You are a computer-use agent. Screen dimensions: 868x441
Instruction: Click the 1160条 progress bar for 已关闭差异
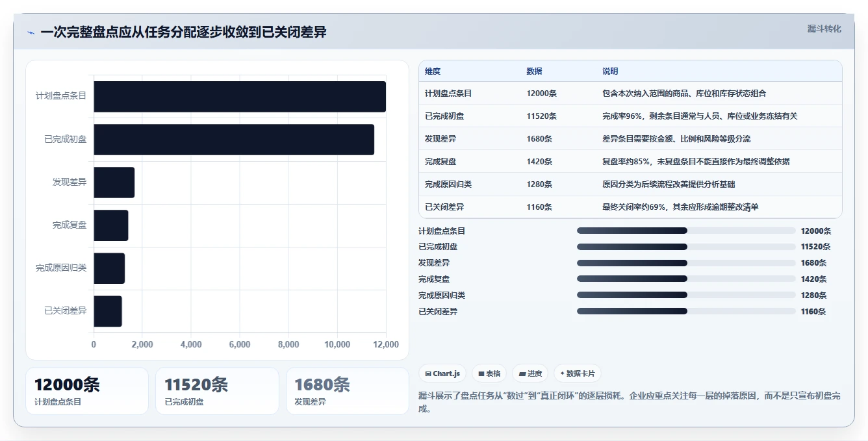[686, 311]
